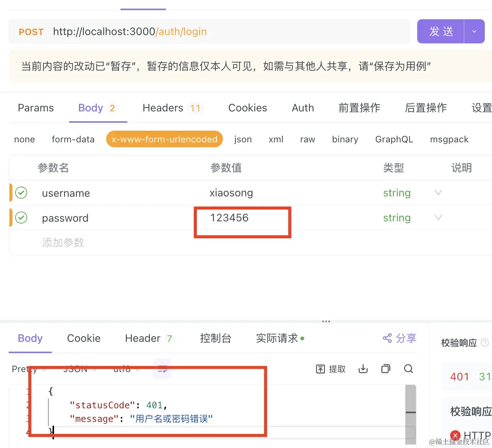Screen dimensions: 492x448
Task: Open the username type string dropdown
Action: point(397,193)
